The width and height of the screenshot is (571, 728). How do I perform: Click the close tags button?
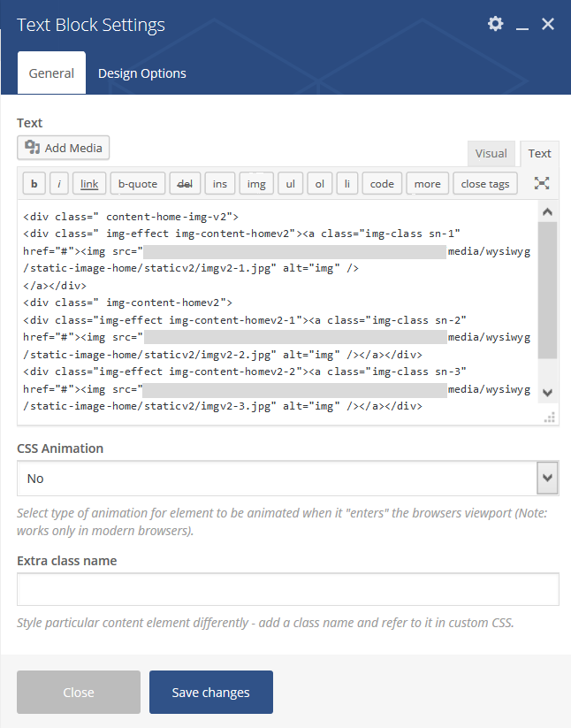coord(485,184)
